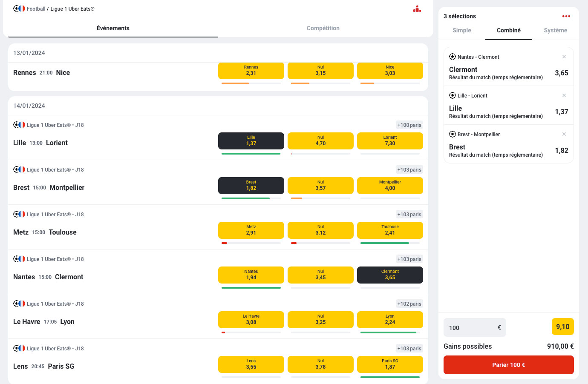The height and width of the screenshot is (384, 588).
Task: Open the Le Havre vs Lyon match
Action: (44, 321)
